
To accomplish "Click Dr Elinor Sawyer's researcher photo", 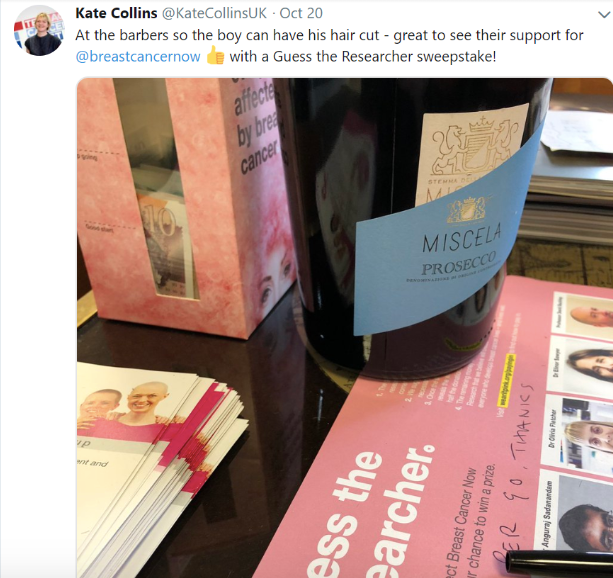I will coord(590,365).
